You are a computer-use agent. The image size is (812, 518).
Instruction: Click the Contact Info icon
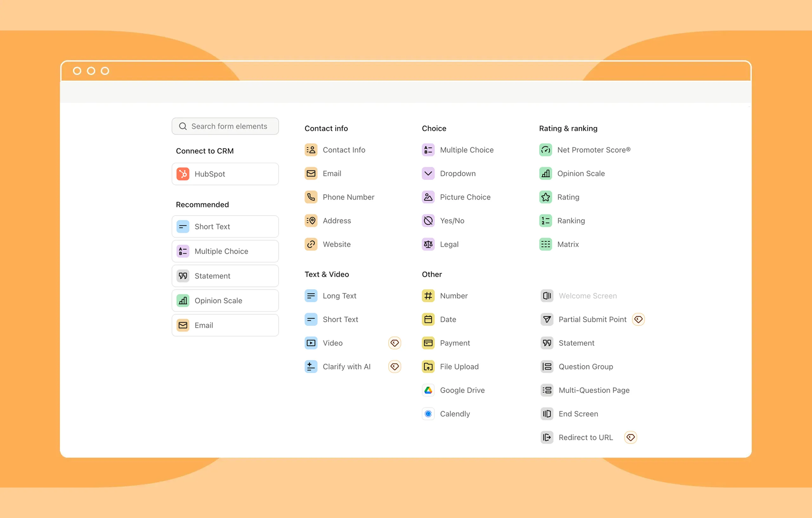pos(311,150)
